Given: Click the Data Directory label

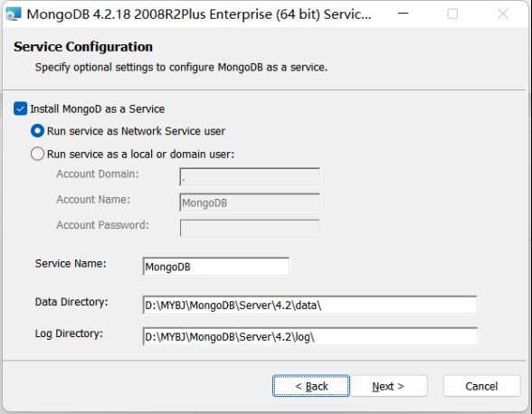Looking at the screenshot, I should click(71, 302).
